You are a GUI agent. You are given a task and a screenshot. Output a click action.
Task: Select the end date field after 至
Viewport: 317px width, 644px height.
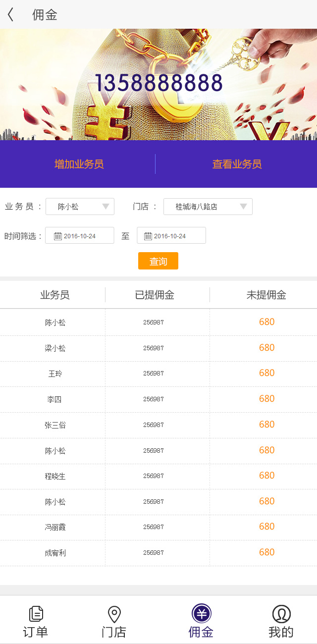(x=173, y=236)
